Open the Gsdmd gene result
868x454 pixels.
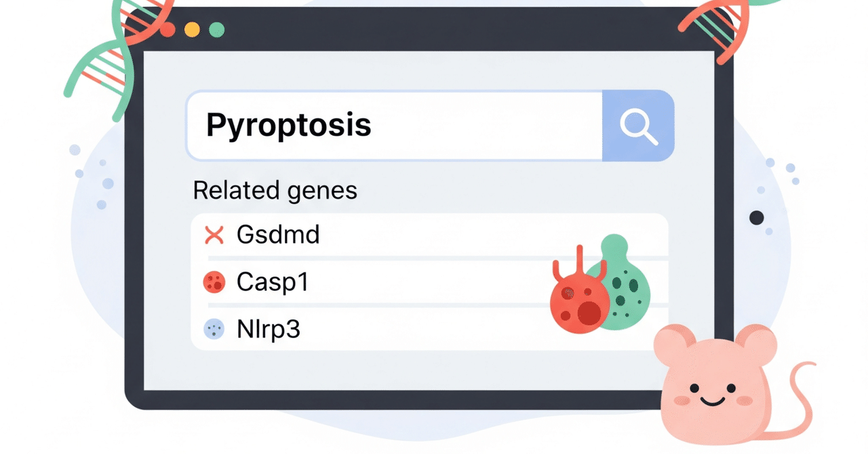[278, 236]
